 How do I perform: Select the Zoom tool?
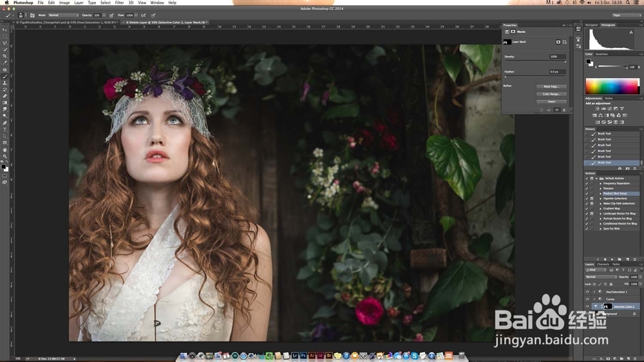[x=5, y=156]
